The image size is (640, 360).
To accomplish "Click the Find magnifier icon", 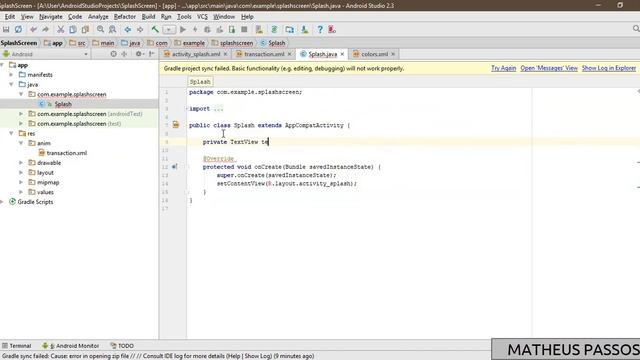I will coord(100,29).
